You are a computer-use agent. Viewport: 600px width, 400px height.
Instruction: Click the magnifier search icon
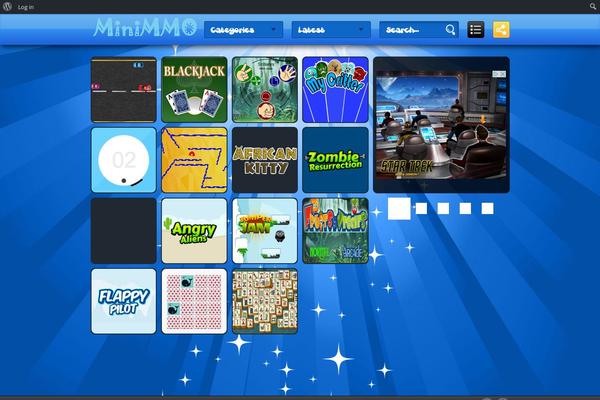(x=450, y=30)
